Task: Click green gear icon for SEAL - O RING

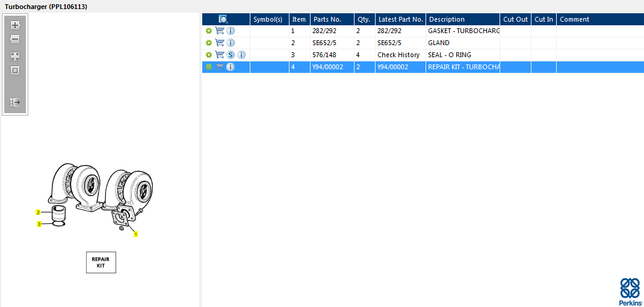Action: click(x=209, y=55)
